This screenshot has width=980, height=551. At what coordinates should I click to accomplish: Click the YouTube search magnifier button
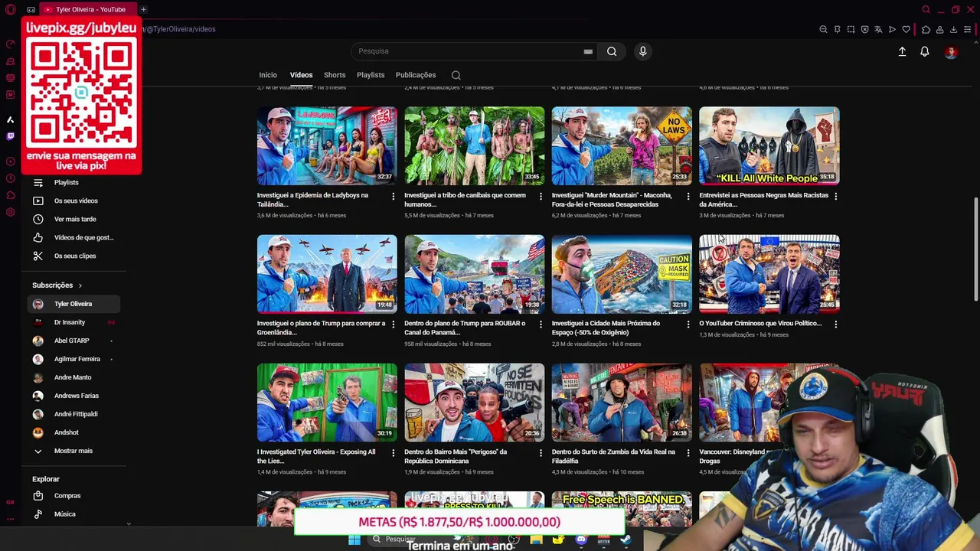tap(612, 51)
